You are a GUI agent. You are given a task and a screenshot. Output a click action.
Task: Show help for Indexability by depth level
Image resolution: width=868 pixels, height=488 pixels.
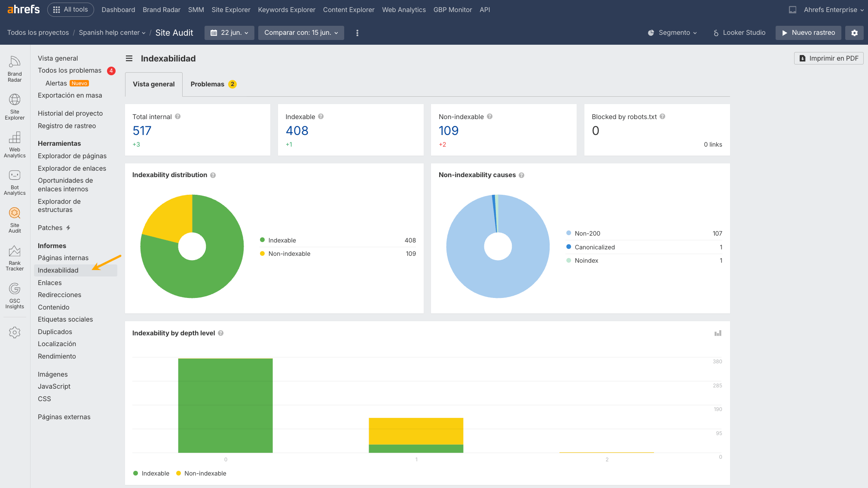tap(221, 333)
